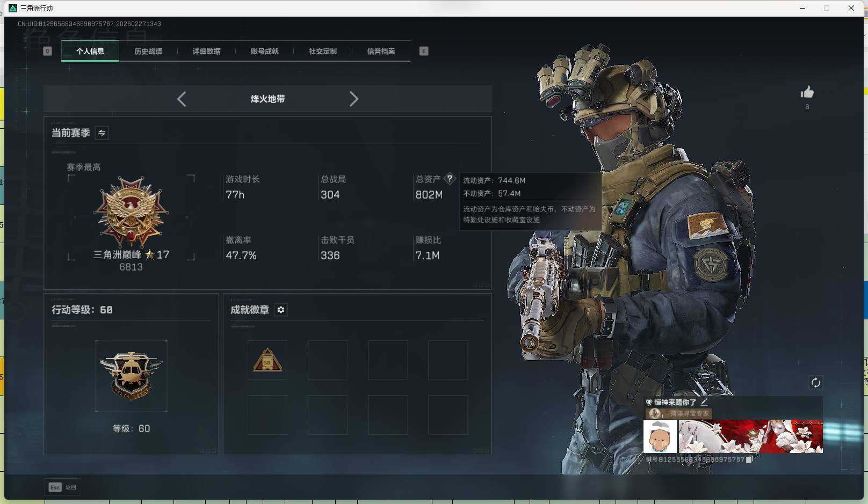Click the 流动资产: 744.6M tooltip line
The image size is (868, 504).
(x=494, y=181)
